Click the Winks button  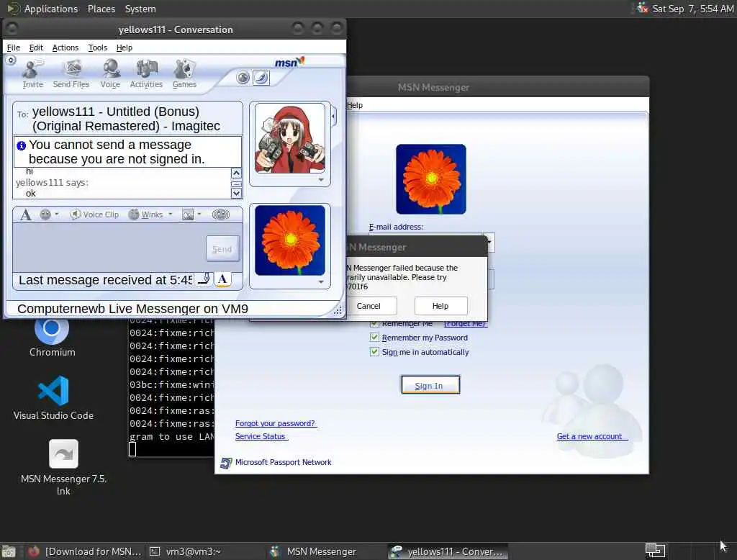click(146, 215)
